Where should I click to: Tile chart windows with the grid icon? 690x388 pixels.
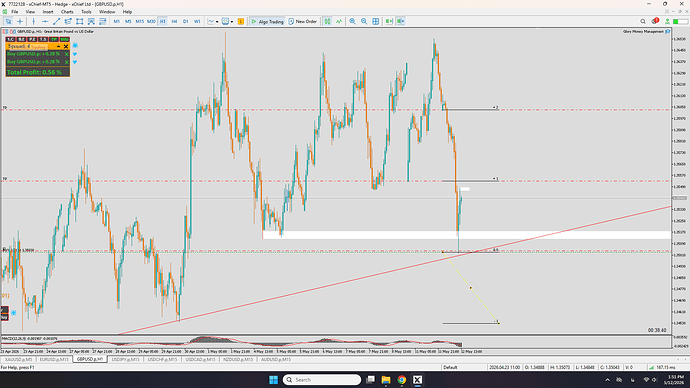(375, 21)
